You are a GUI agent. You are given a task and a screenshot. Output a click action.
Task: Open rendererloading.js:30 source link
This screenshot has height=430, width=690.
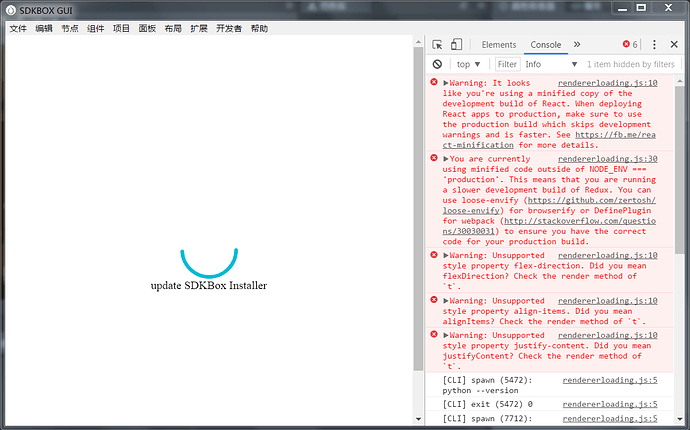click(608, 159)
